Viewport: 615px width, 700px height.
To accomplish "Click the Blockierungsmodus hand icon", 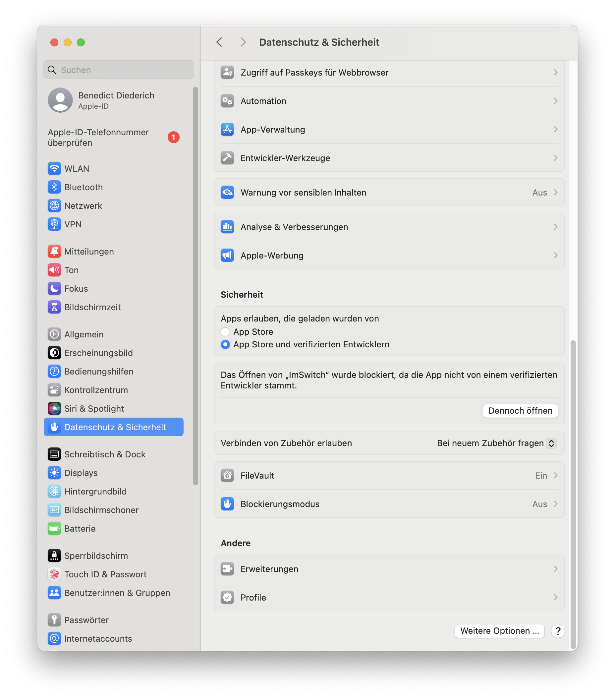I will click(x=227, y=504).
